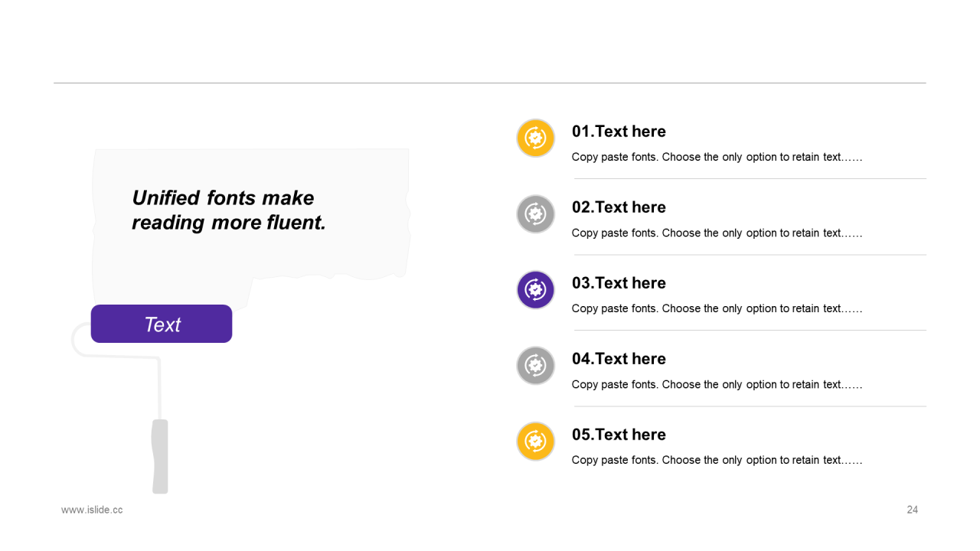Select the gray gear icon beside 04.Text here
The image size is (980, 551).
tap(535, 366)
